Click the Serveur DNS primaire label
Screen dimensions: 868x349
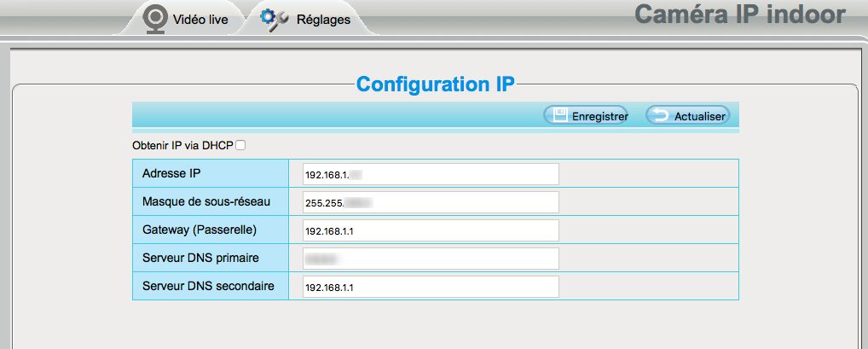coord(200,258)
